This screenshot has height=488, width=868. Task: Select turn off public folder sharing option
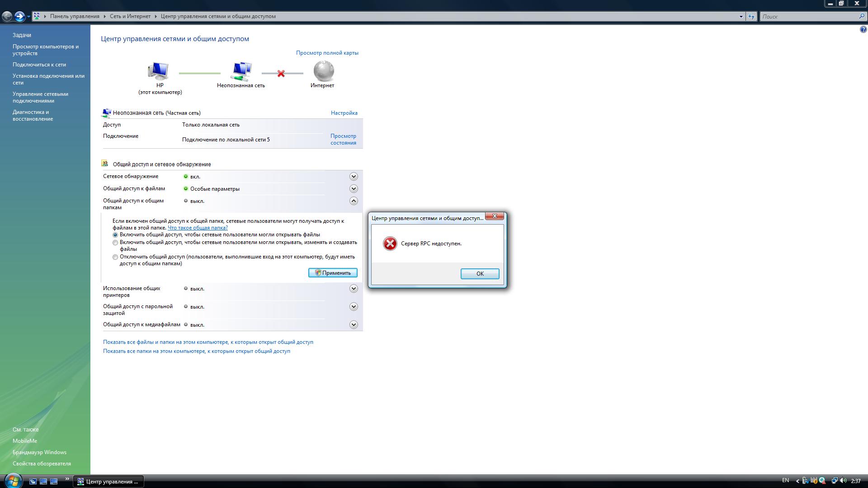tap(115, 257)
